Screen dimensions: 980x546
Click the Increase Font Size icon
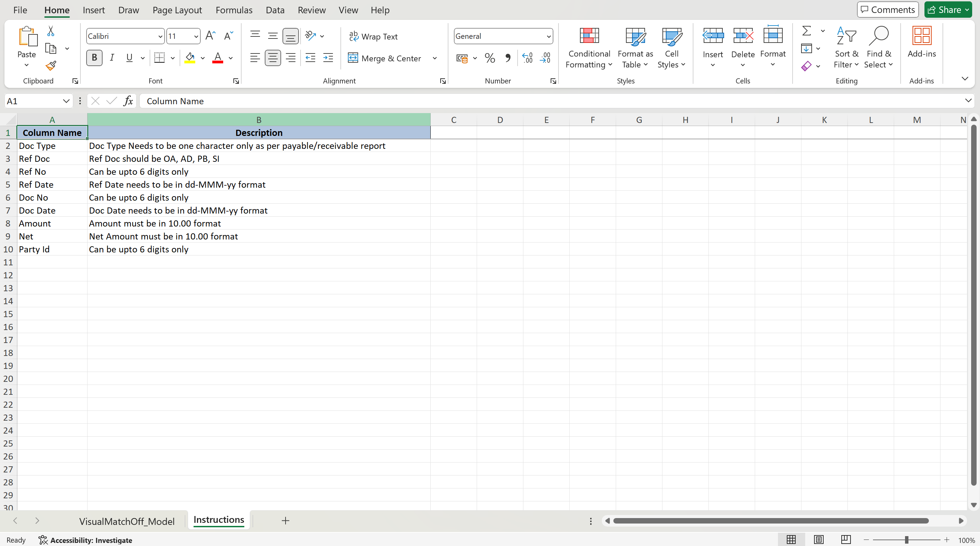210,36
